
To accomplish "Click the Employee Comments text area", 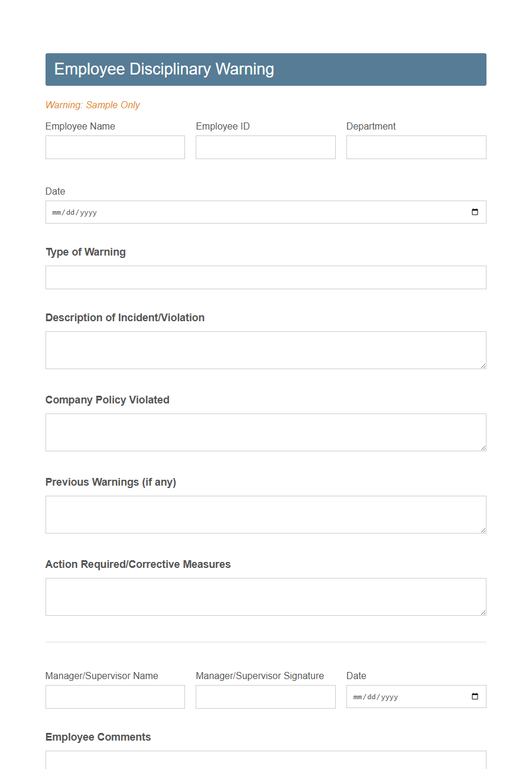I will [x=265, y=763].
